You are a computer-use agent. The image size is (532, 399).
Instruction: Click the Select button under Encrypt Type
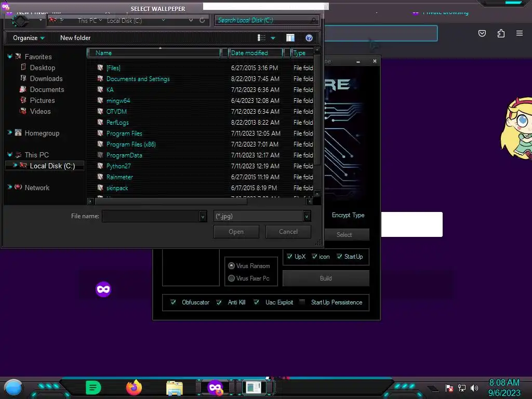[344, 234]
